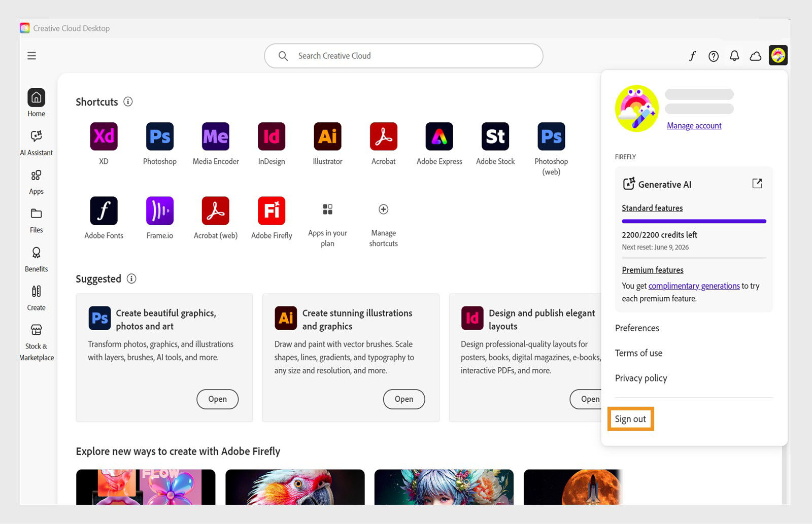Image resolution: width=812 pixels, height=524 pixels.
Task: Click "2200/2200 credits left" text
Action: (x=659, y=235)
